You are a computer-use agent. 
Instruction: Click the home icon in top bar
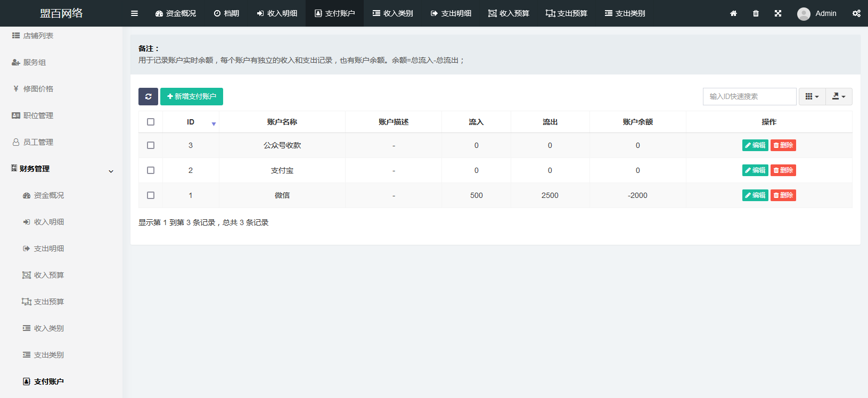733,13
